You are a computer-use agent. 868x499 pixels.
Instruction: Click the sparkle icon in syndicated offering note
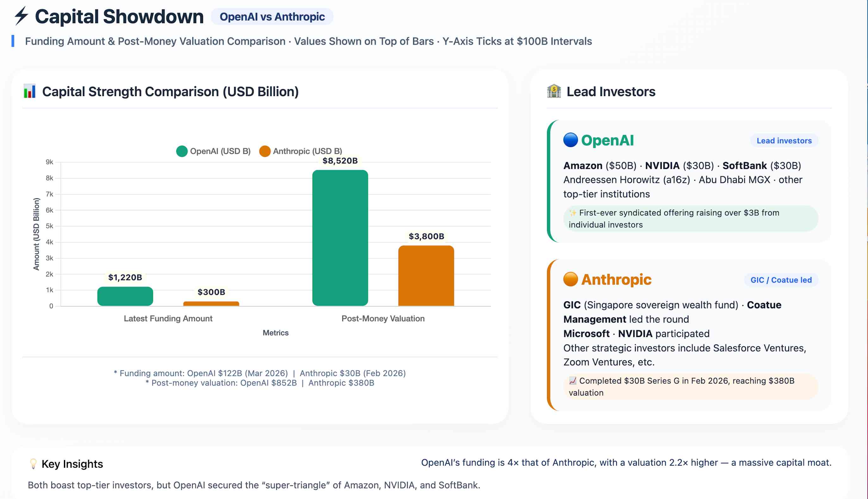click(x=573, y=213)
